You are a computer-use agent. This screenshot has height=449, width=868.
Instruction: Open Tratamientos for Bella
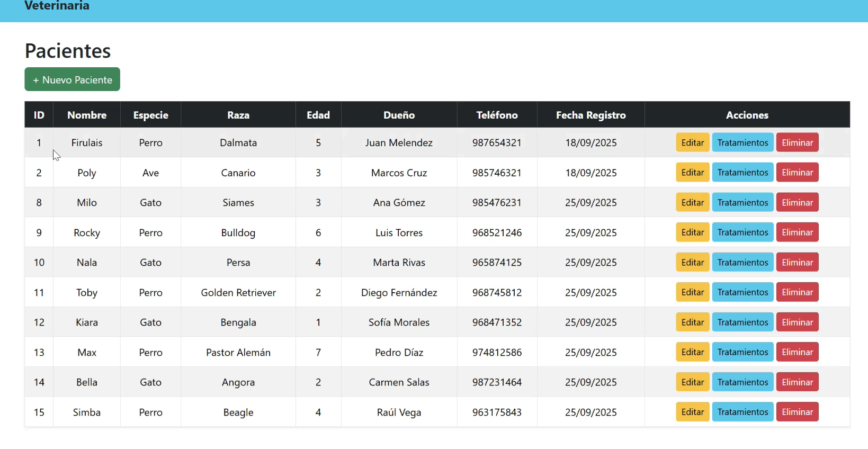742,382
